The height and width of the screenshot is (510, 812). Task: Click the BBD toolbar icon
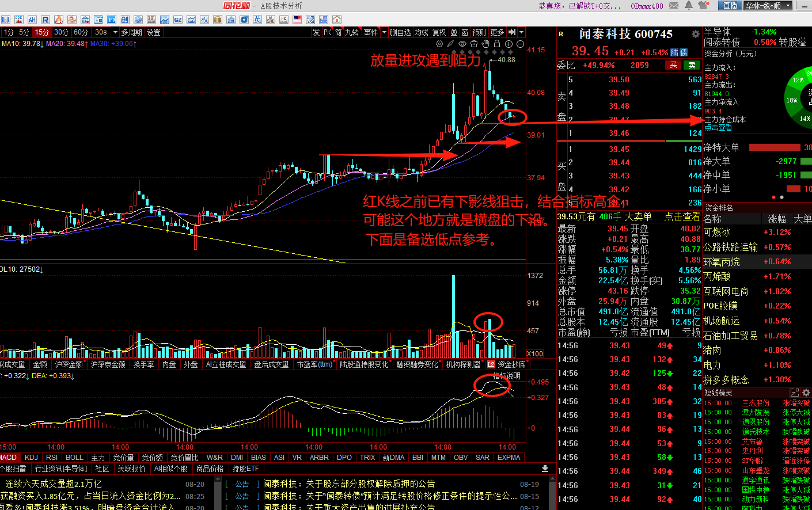coord(5,20)
